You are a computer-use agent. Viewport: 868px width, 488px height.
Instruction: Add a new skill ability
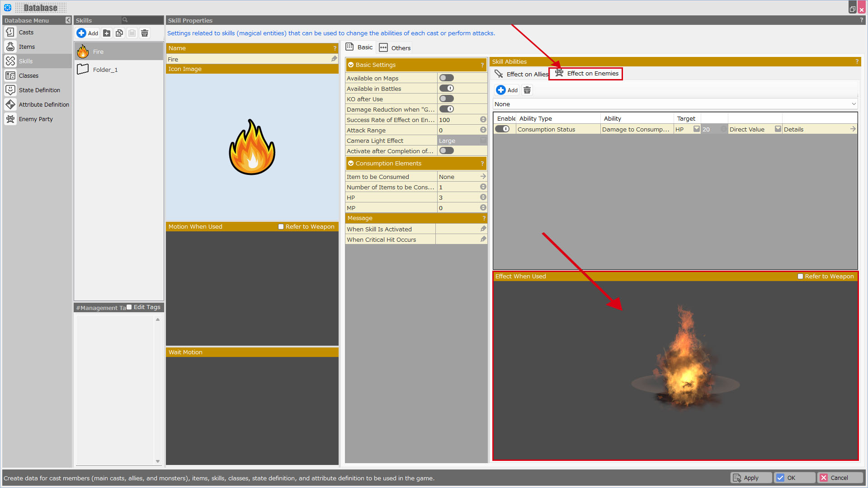pyautogui.click(x=507, y=90)
